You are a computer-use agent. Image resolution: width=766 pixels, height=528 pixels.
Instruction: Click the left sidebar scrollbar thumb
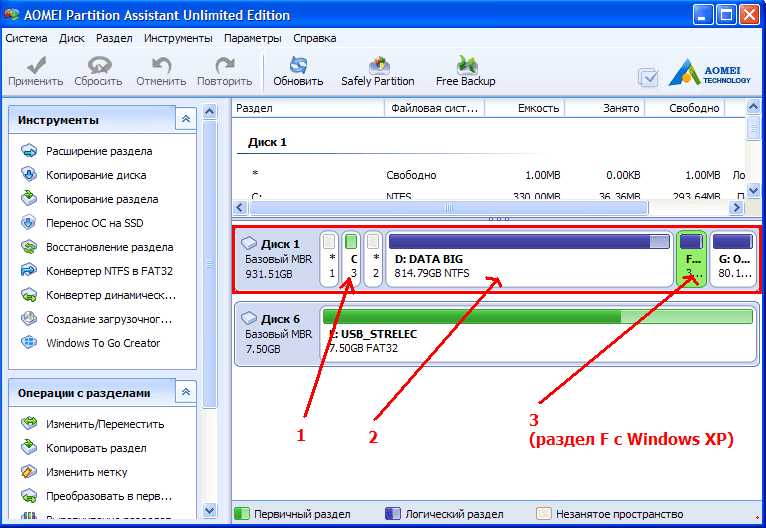pyautogui.click(x=210, y=264)
